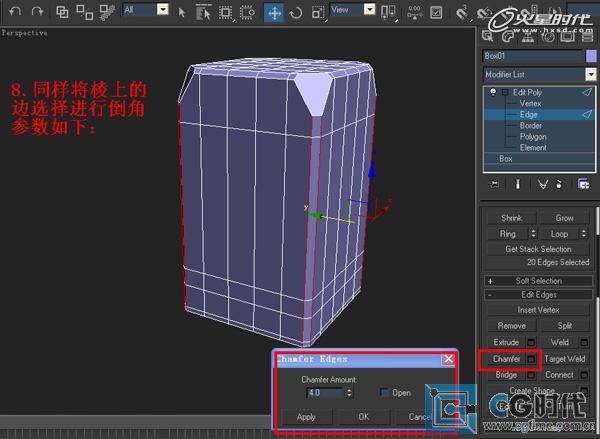The image size is (600, 439).
Task: Select the Edit Poly modifier entry
Action: [527, 92]
